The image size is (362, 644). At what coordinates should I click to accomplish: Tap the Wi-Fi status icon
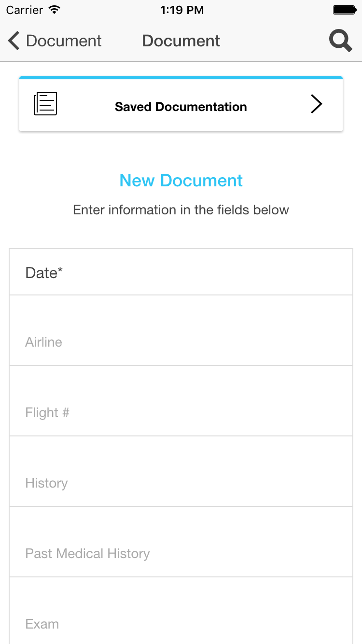click(x=55, y=10)
